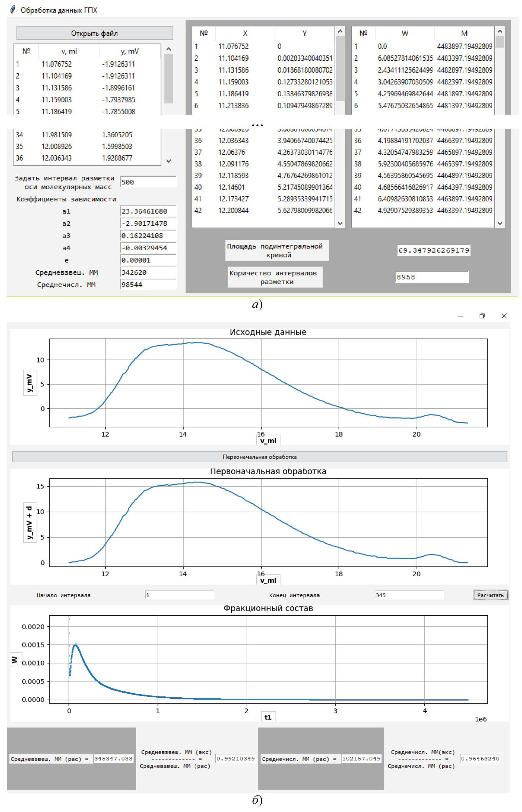The width and height of the screenshot is (522, 812).
Task: Click the Площадь подинтегральной кривой button
Action: coord(276,250)
